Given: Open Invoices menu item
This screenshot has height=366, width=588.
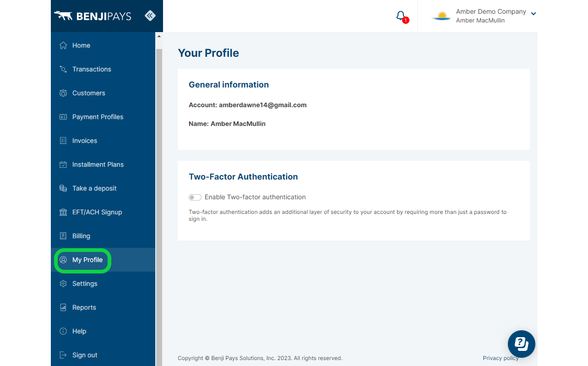Looking at the screenshot, I should (x=103, y=141).
